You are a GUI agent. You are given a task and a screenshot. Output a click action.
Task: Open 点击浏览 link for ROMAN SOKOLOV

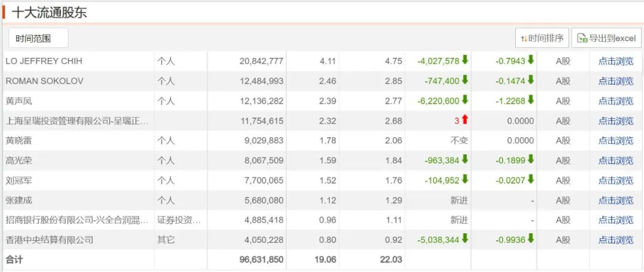616,81
